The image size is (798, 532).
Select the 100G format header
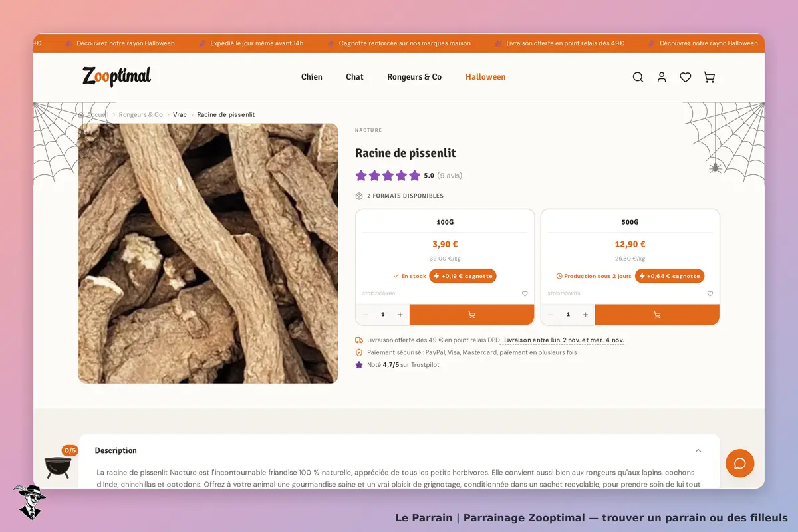tap(445, 222)
